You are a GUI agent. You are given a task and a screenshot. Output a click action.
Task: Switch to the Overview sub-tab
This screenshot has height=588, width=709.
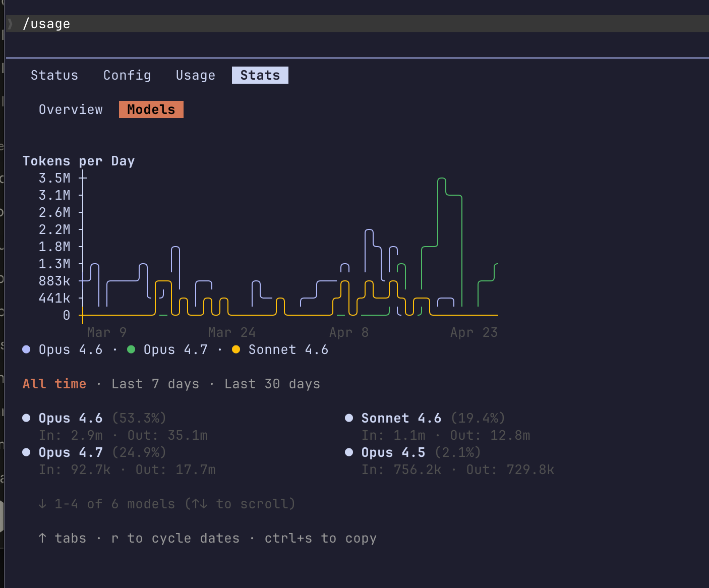(x=71, y=109)
